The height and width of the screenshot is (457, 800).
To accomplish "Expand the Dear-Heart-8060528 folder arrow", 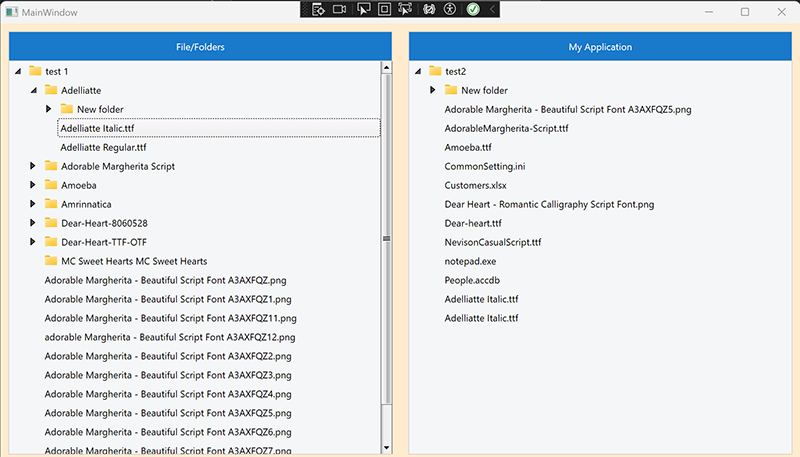I will [x=33, y=223].
